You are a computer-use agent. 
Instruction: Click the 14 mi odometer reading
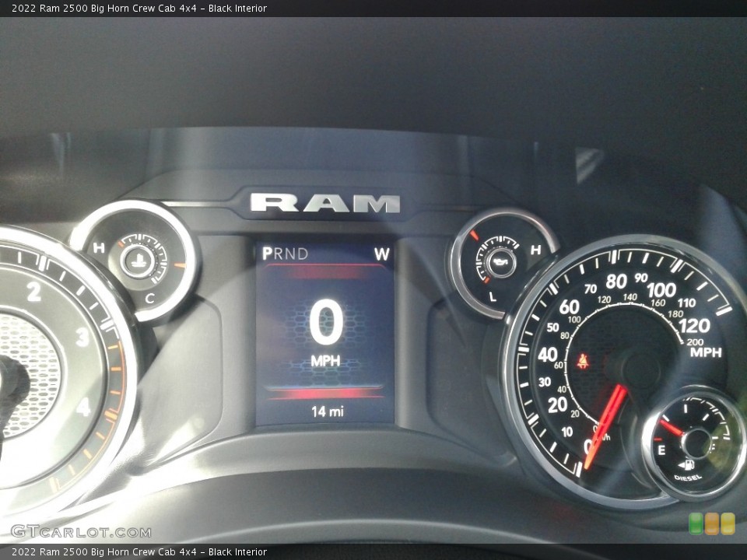[x=328, y=411]
